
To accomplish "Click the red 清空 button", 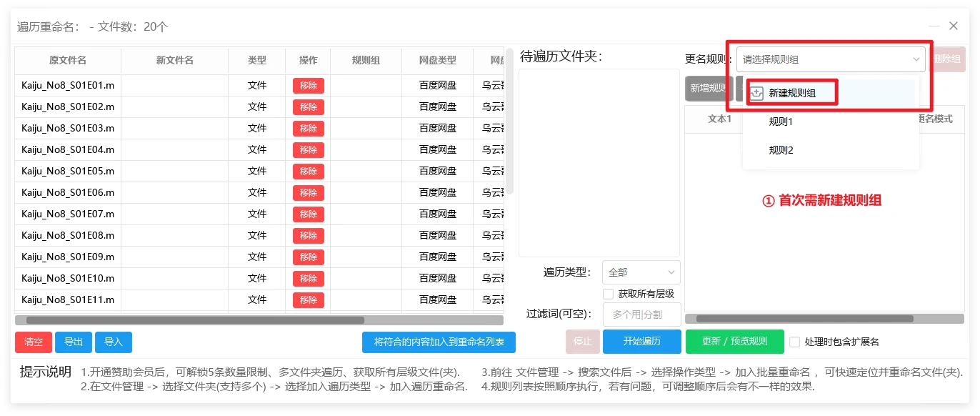I will click(x=34, y=342).
